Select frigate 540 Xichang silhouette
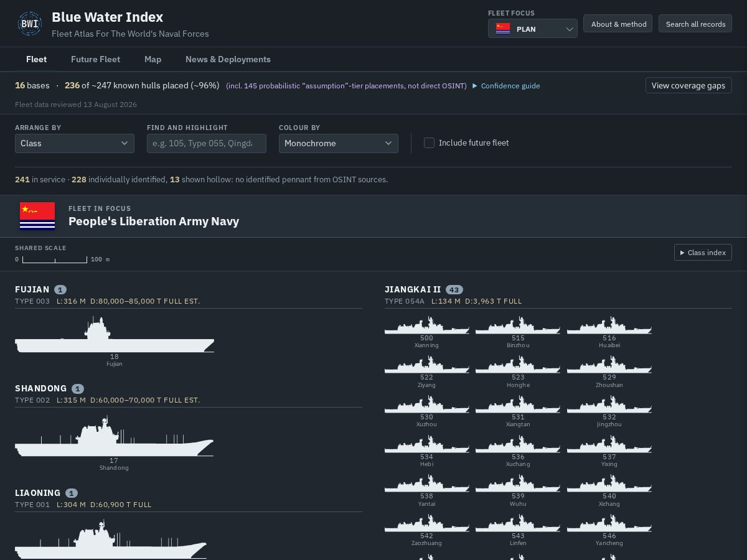This screenshot has width=747, height=560. pos(609,484)
